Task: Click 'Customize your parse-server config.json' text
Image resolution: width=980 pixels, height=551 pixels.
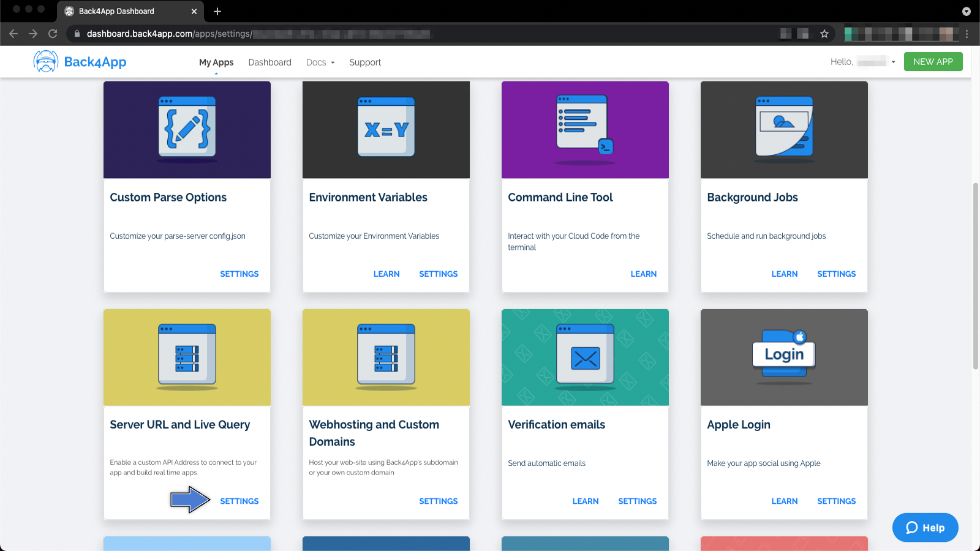Action: click(178, 236)
